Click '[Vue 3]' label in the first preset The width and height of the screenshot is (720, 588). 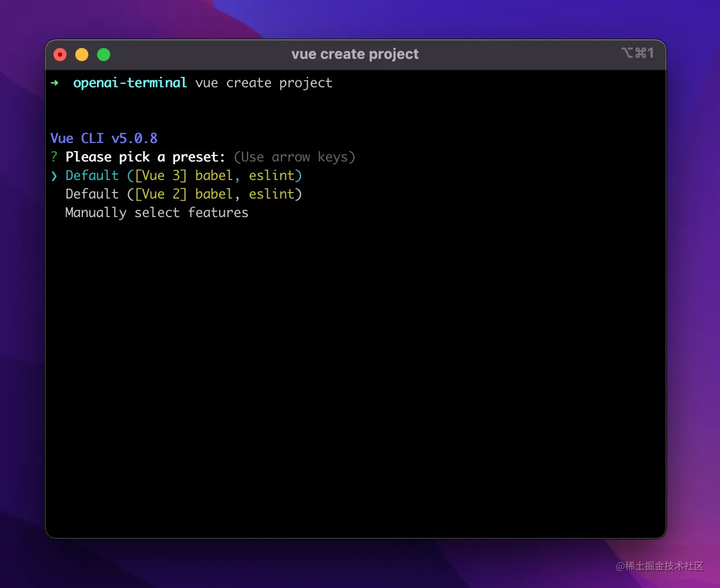pyautogui.click(x=161, y=176)
